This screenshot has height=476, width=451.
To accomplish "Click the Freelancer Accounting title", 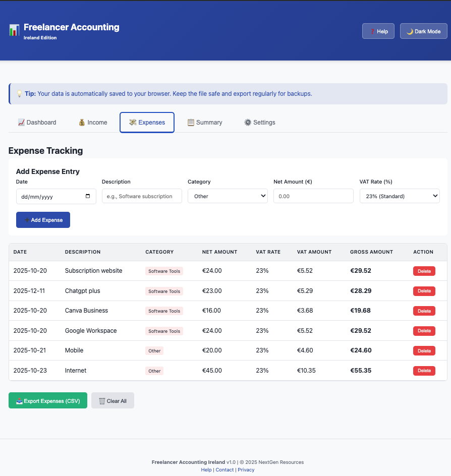I will (71, 27).
